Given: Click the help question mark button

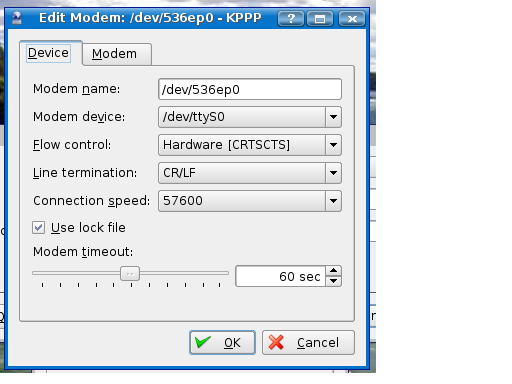Looking at the screenshot, I should tap(291, 18).
